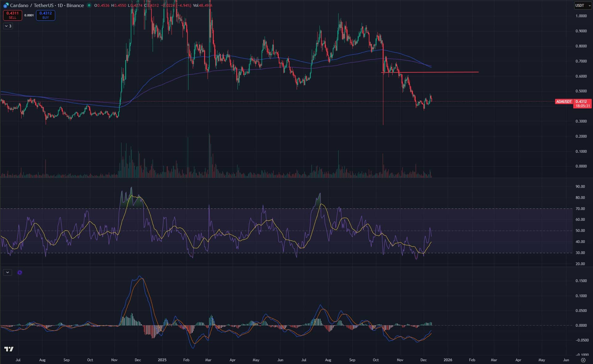Click the red ADAUSDT symbol price tag
The image size is (593, 364).
(x=564, y=102)
